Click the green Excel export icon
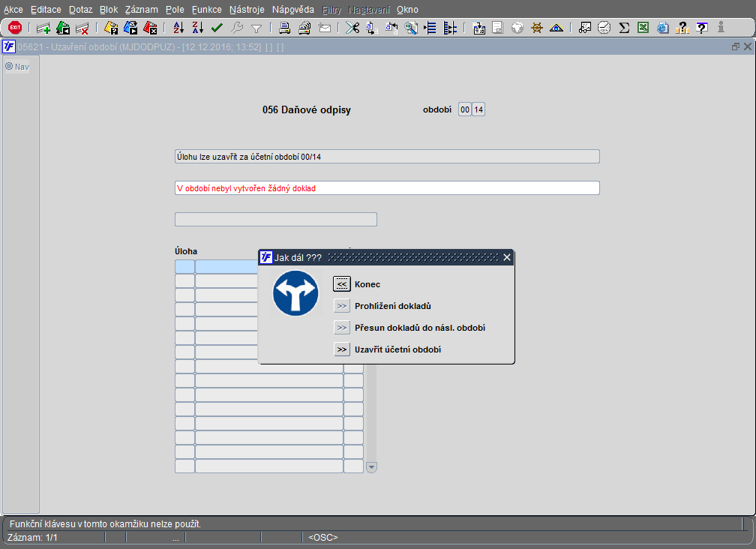This screenshot has width=756, height=549. click(643, 28)
